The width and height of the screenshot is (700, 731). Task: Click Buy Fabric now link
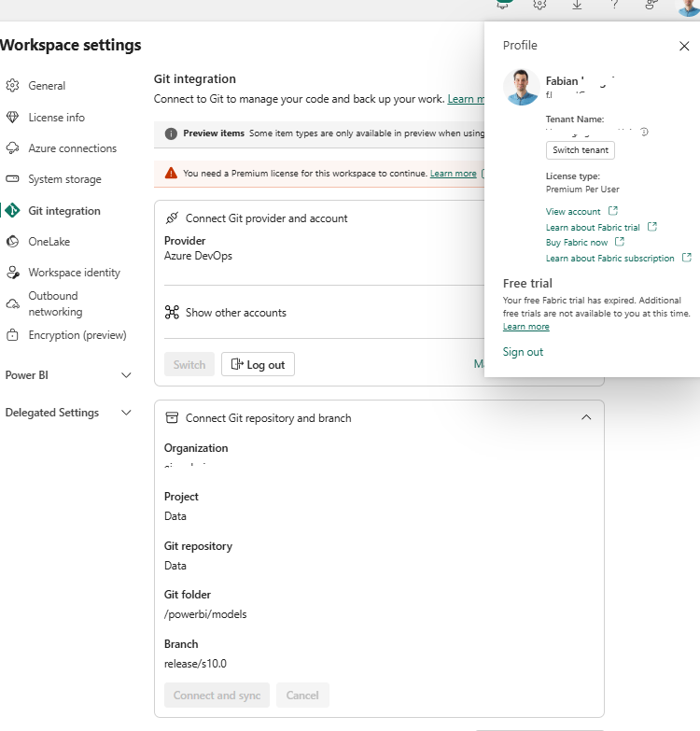coord(577,243)
